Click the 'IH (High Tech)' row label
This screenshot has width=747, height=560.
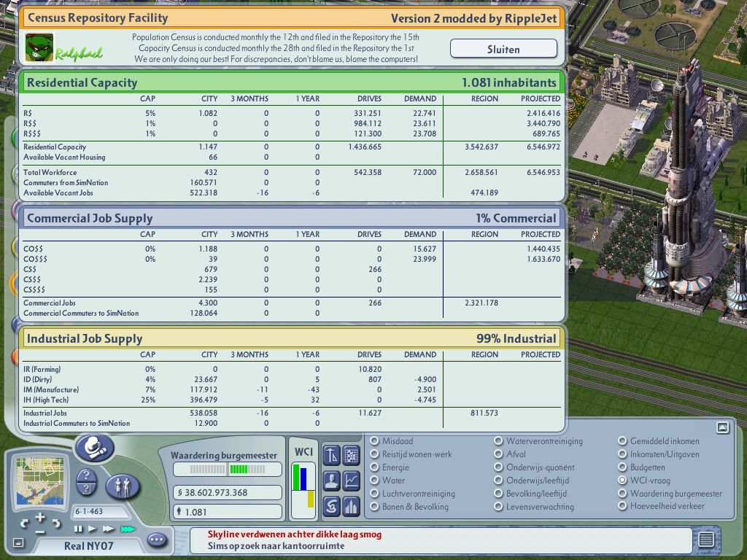click(x=46, y=400)
